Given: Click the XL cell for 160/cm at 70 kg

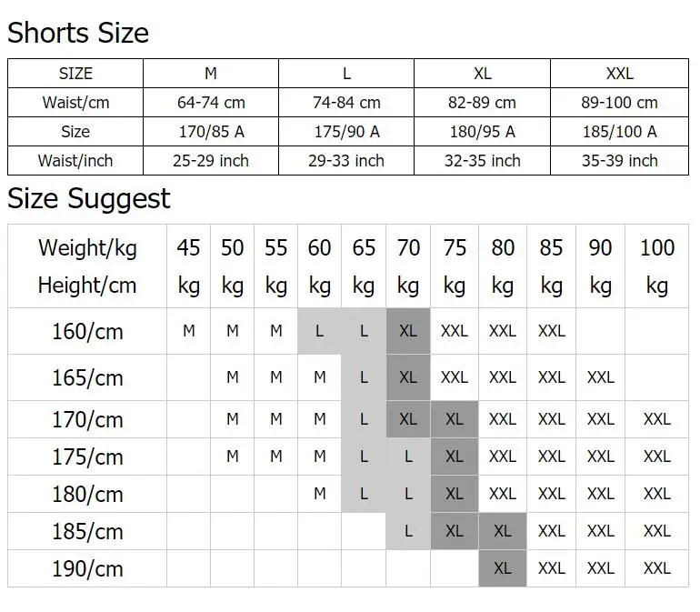Looking at the screenshot, I should click(x=408, y=331).
